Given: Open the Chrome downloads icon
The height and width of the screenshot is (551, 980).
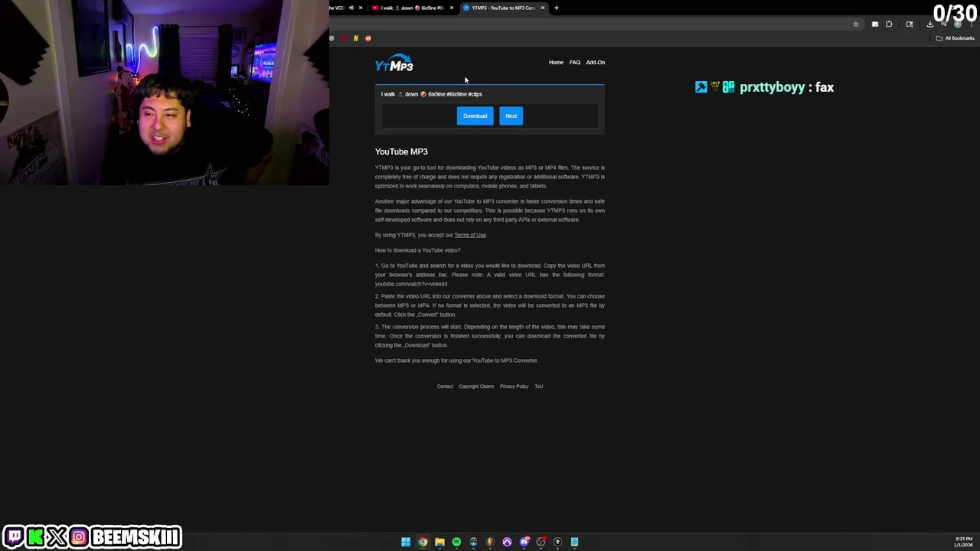Looking at the screenshot, I should [930, 24].
